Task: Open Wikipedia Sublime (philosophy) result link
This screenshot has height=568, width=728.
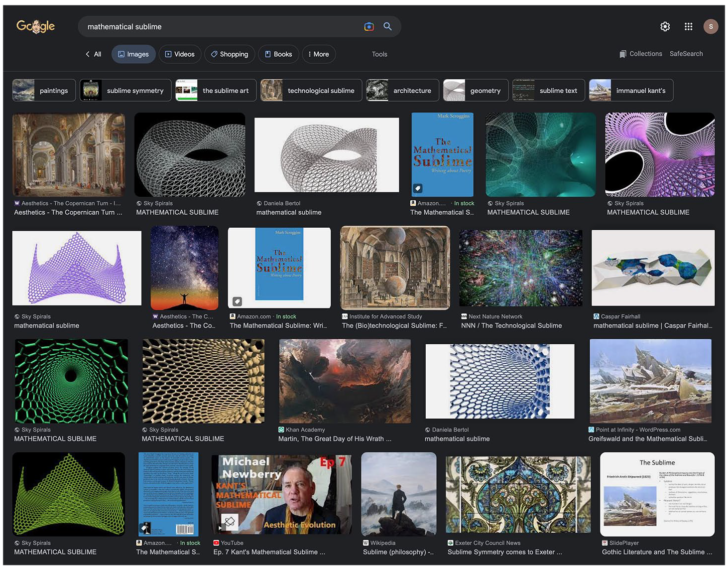Action: pyautogui.click(x=398, y=552)
